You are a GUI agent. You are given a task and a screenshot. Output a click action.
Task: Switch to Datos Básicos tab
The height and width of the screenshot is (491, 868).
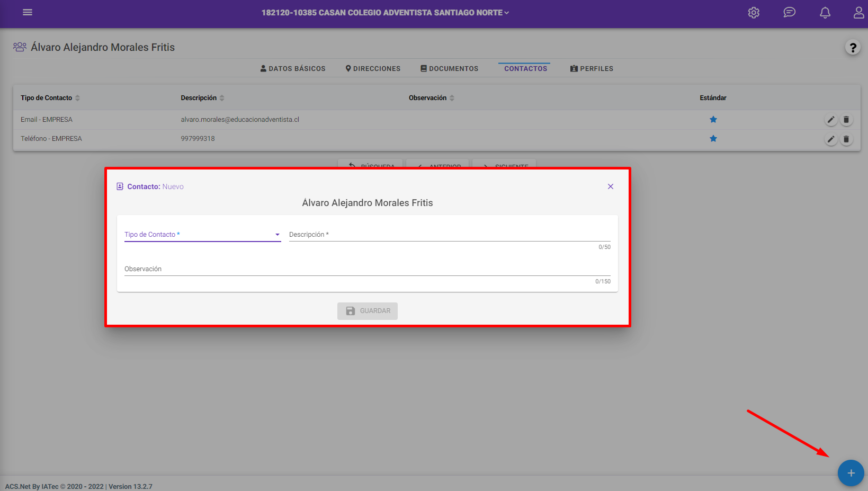pyautogui.click(x=293, y=69)
